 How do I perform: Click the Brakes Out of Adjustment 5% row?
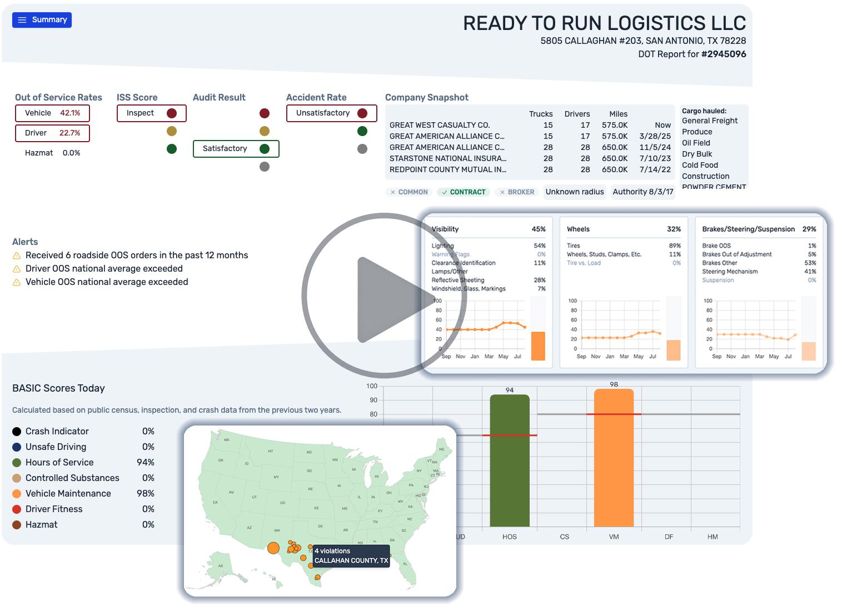pos(759,254)
